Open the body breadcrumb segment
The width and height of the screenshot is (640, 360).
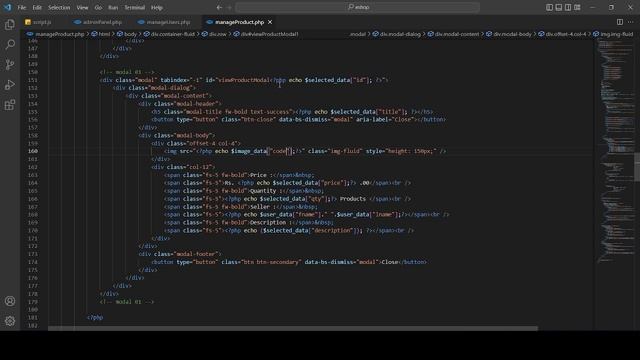point(130,34)
